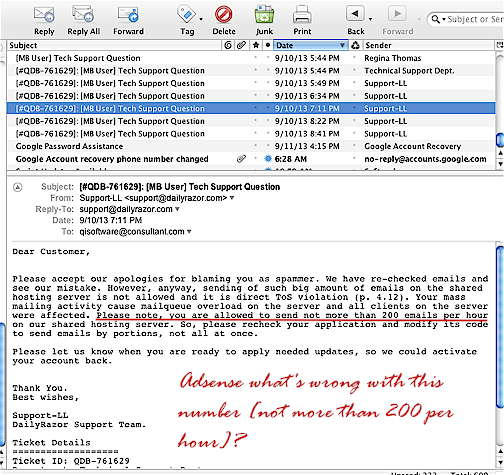
Task: Select Support-LL email dated 9/10/13 8:22 PM
Action: 251,121
